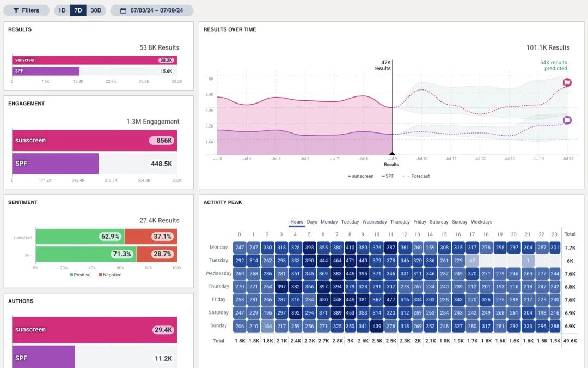The height and width of the screenshot is (368, 588).
Task: Toggle the Forecast dashed line legend item
Action: point(416,176)
